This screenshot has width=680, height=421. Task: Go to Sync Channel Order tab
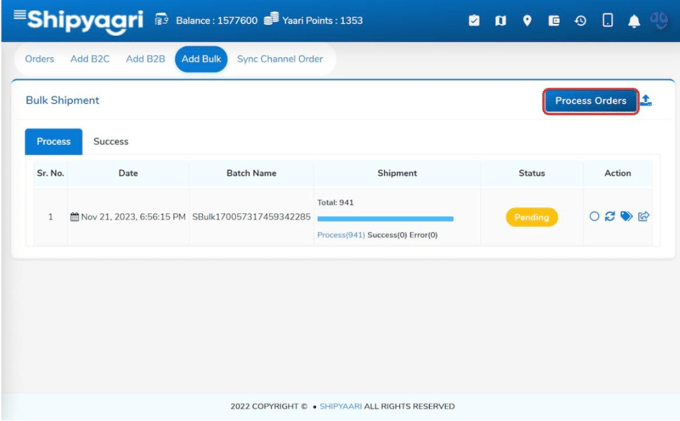click(x=280, y=59)
